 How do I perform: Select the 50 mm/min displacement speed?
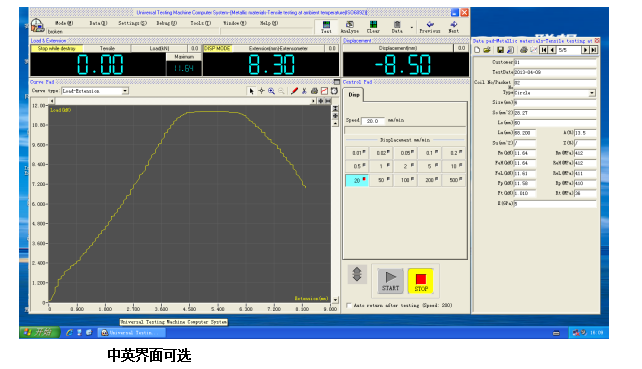(x=381, y=180)
